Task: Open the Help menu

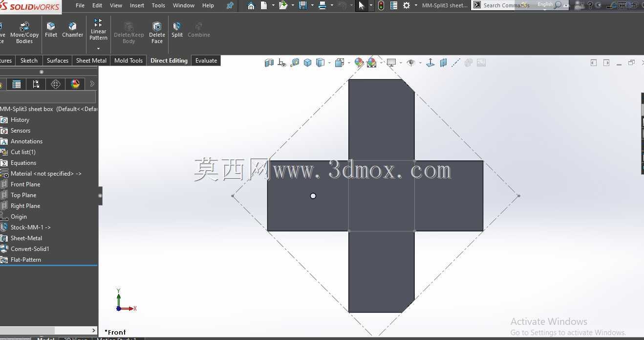Action: (x=208, y=5)
